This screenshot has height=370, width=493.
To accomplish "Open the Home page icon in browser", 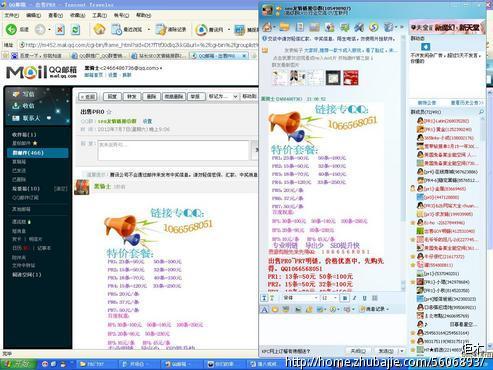I will click(x=99, y=29).
